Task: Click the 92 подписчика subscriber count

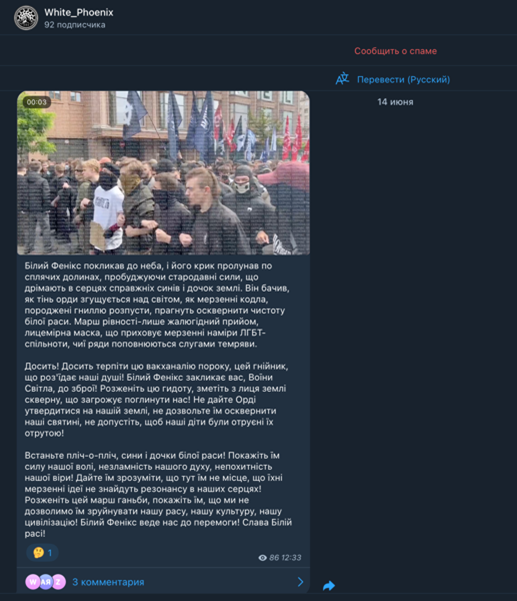Action: (75, 25)
